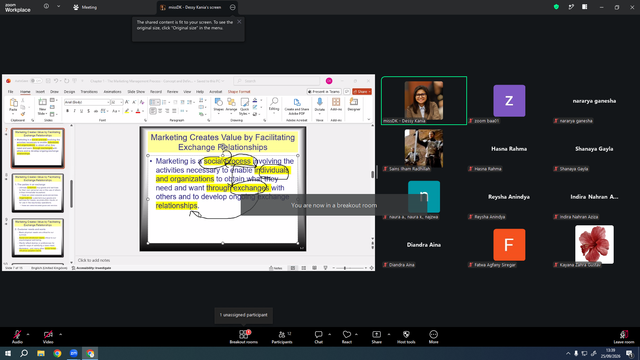Open meeting information circle icon
This screenshot has width=640, height=360.
click(x=47, y=7)
